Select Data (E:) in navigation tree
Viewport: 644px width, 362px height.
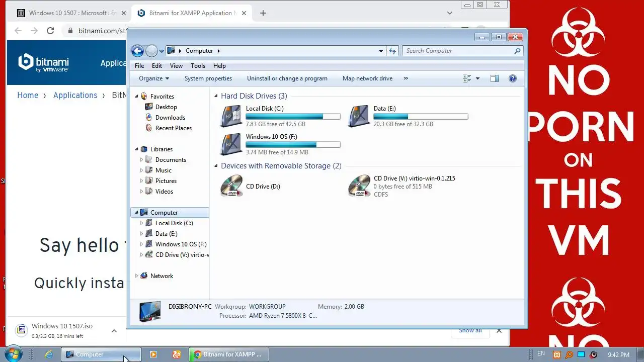point(166,234)
